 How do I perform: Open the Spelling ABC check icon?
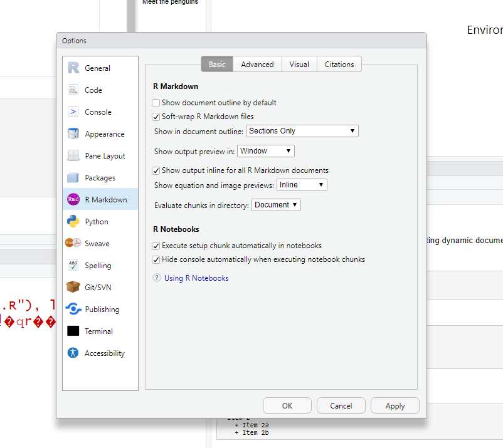pos(73,265)
